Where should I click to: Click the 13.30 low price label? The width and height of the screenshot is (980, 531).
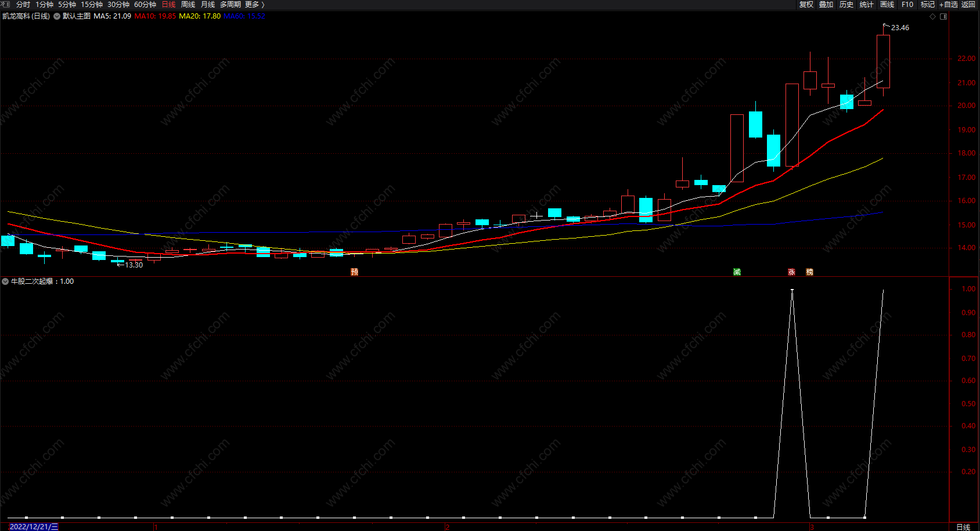tap(134, 265)
